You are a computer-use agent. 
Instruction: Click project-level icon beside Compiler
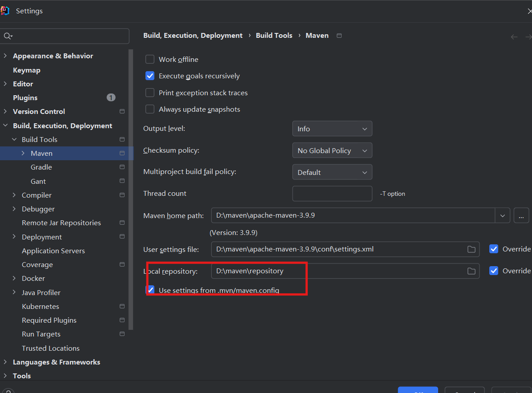pyautogui.click(x=122, y=195)
